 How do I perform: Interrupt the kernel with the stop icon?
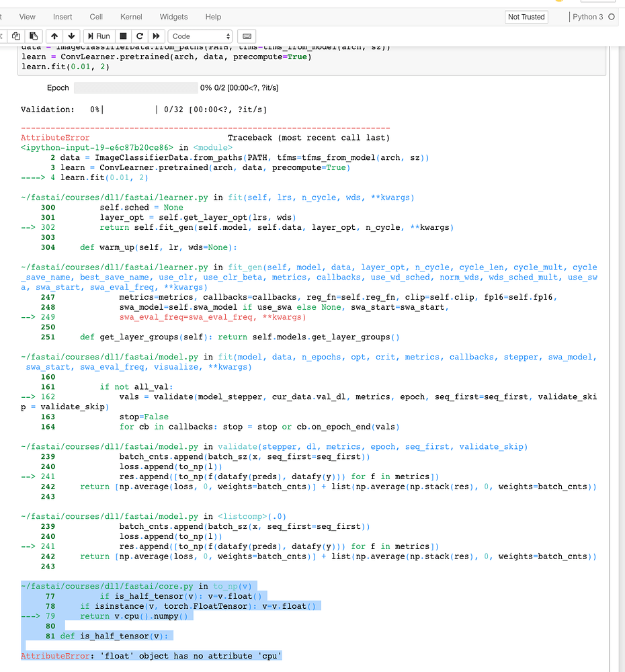coord(122,36)
